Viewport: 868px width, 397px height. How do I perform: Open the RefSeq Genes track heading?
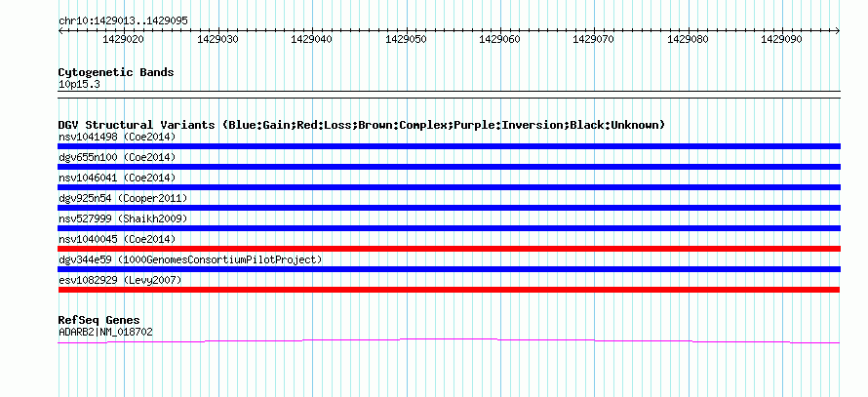click(x=99, y=320)
